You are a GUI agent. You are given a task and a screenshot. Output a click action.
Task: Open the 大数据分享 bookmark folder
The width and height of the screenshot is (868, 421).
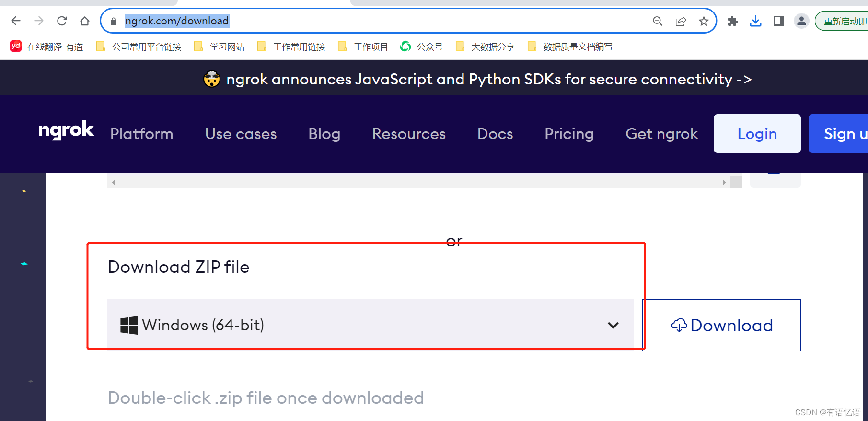coord(485,47)
